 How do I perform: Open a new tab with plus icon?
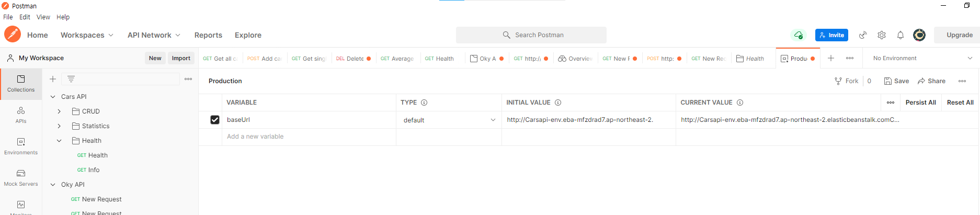831,58
